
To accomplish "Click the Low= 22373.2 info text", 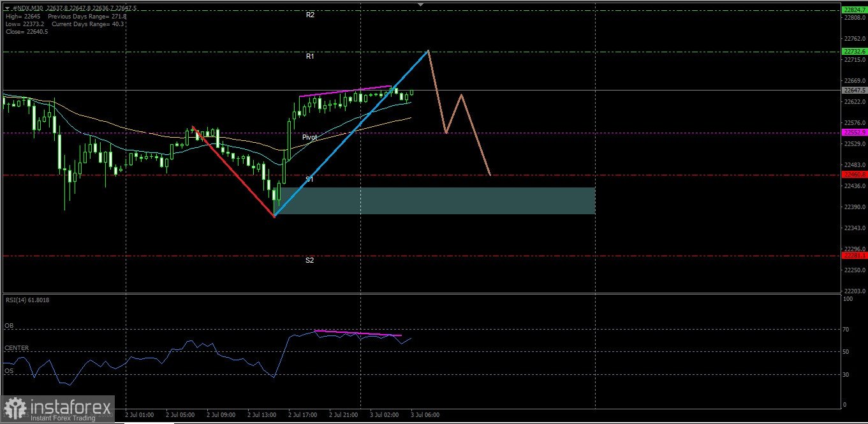I will click(x=24, y=24).
